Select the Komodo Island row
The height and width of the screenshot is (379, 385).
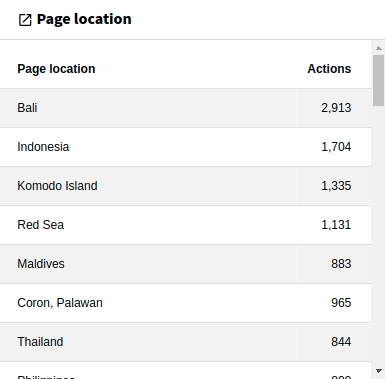click(185, 186)
